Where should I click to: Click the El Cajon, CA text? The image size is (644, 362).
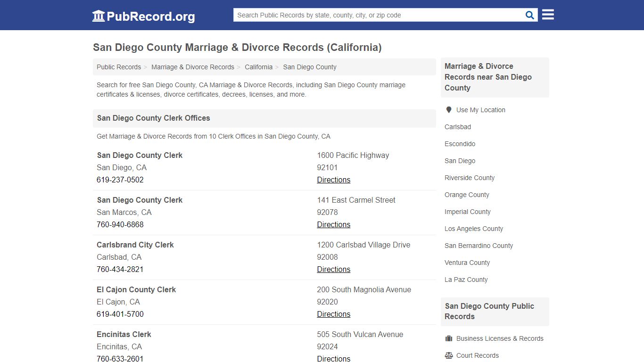[x=118, y=302]
